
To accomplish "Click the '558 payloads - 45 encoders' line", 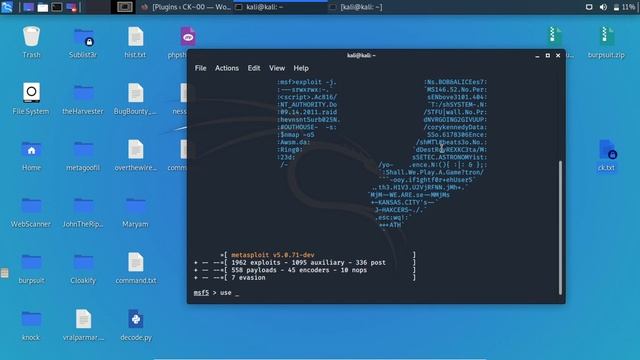I will click(x=299, y=270).
